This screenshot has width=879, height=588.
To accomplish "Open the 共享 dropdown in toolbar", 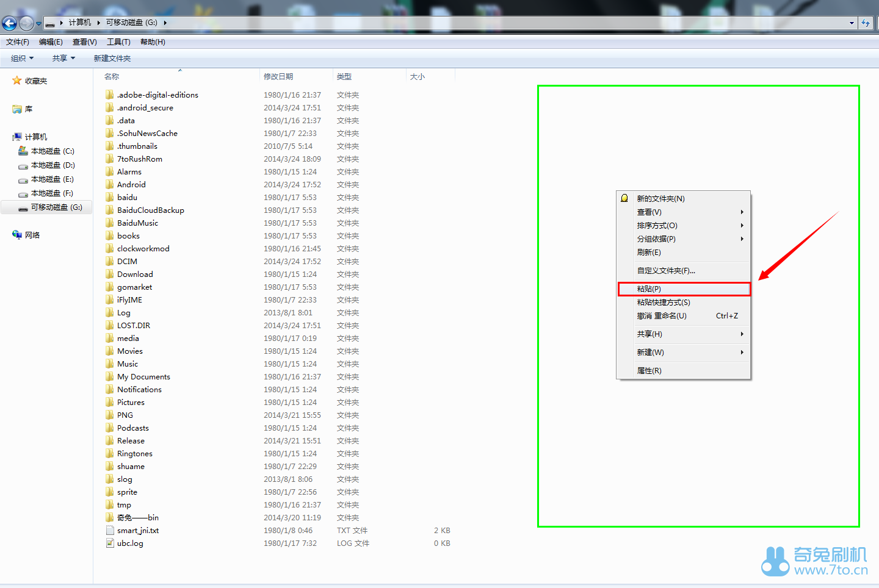I will pos(63,59).
